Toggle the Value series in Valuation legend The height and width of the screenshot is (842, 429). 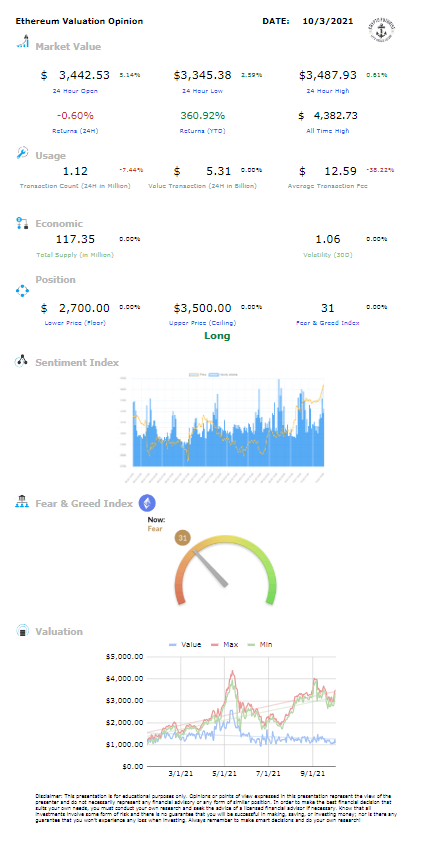pyautogui.click(x=185, y=644)
